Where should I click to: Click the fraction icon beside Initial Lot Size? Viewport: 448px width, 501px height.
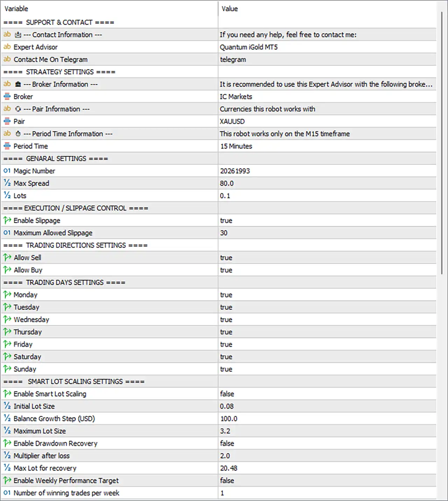7,406
